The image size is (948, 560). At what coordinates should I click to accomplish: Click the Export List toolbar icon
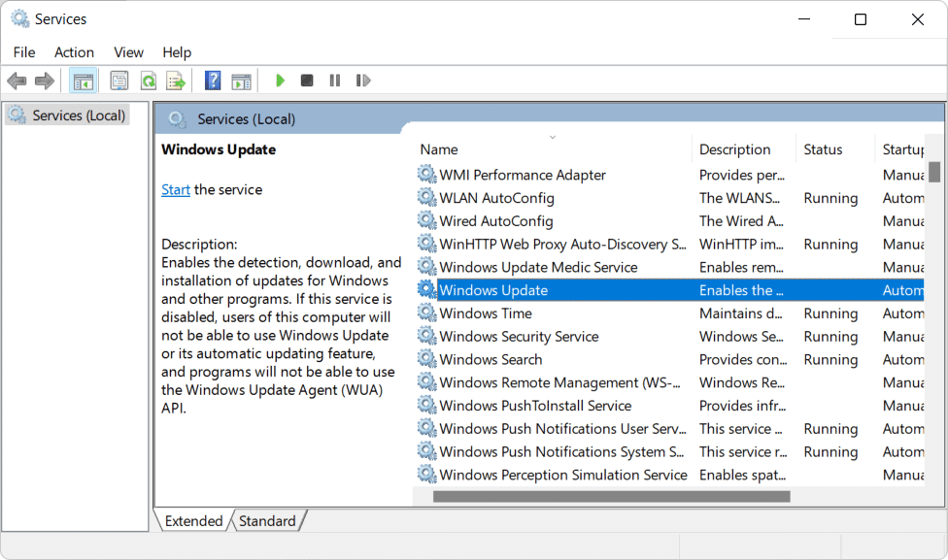coord(176,81)
